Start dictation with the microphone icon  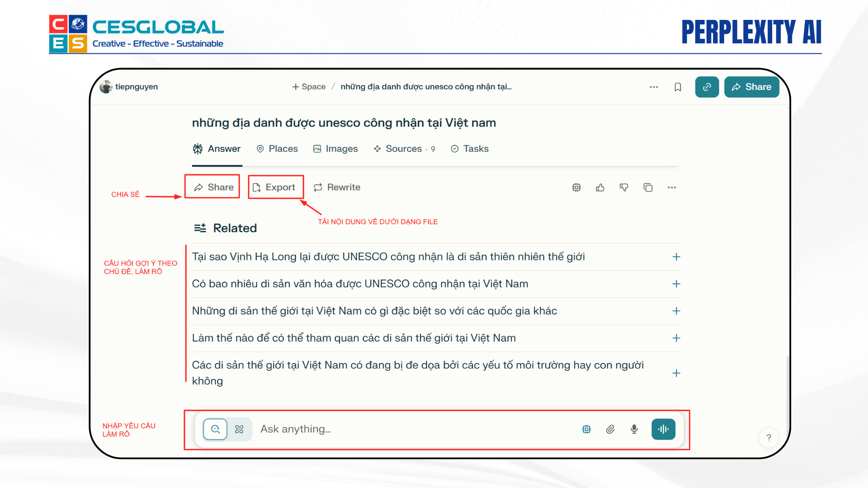click(634, 429)
